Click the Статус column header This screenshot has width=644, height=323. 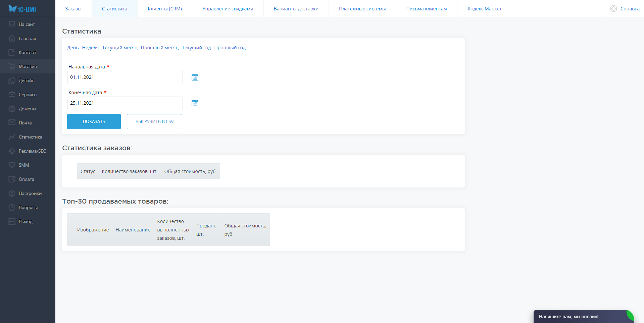(x=88, y=171)
